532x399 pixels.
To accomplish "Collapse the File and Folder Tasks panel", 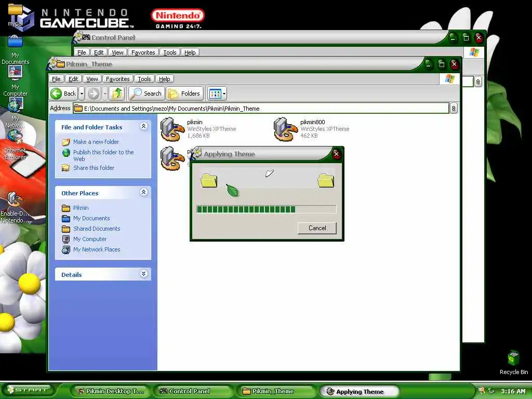I will (x=143, y=126).
